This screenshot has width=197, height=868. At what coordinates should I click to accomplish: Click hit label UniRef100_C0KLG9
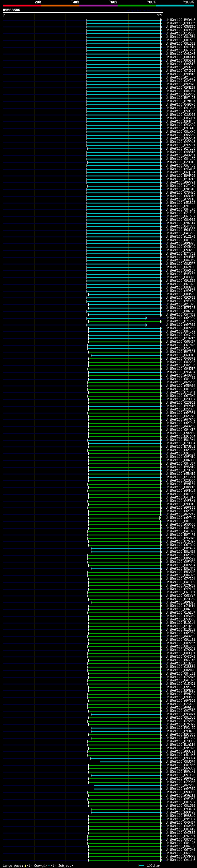[180, 335]
